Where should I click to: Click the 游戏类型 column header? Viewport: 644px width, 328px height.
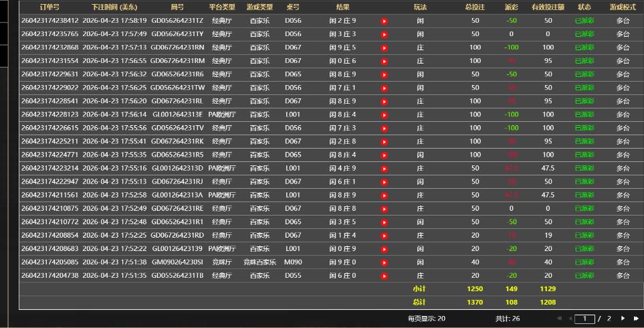point(259,7)
